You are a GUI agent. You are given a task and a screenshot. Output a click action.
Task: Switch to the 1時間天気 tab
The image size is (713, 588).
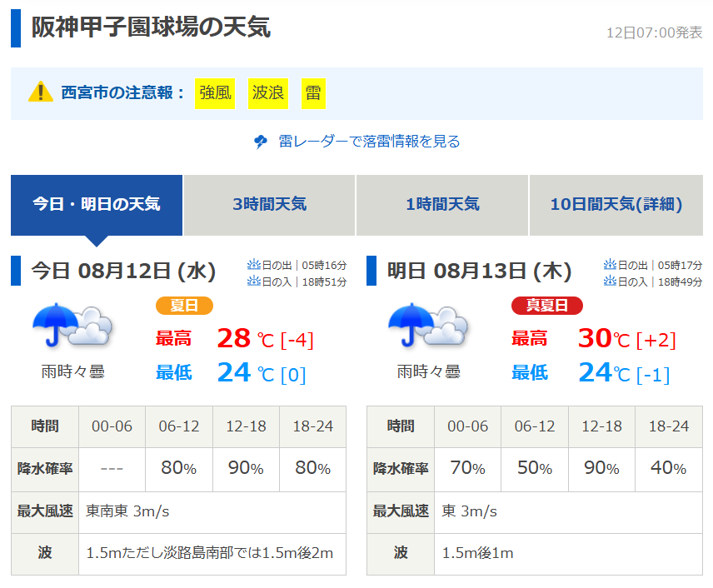[x=442, y=205]
